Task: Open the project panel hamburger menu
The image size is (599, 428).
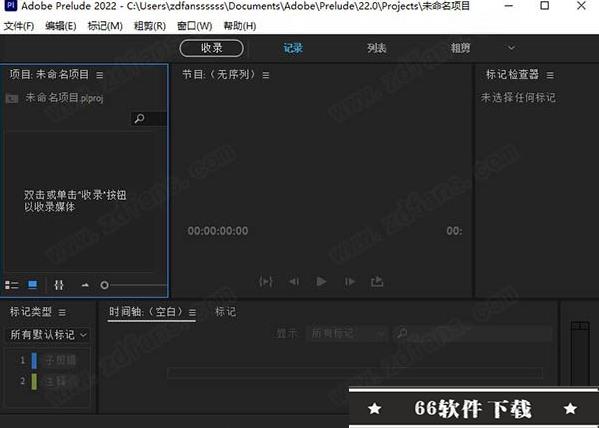Action: [x=100, y=75]
